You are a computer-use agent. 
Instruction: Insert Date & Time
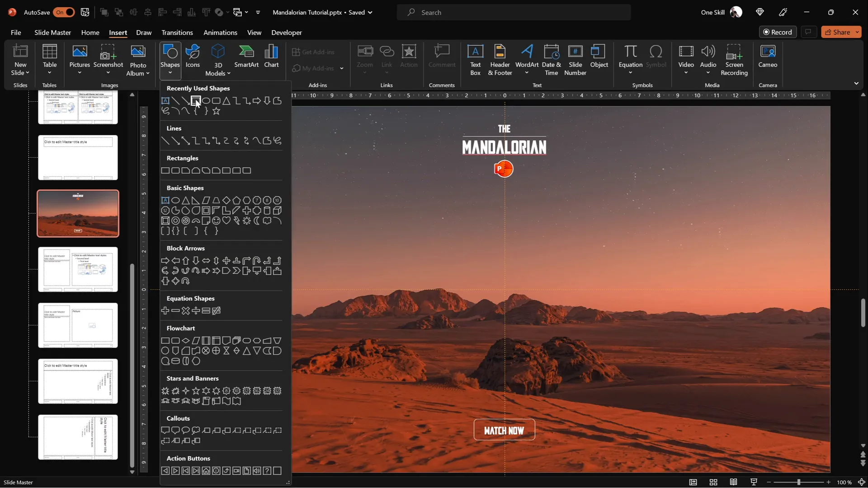tap(552, 60)
